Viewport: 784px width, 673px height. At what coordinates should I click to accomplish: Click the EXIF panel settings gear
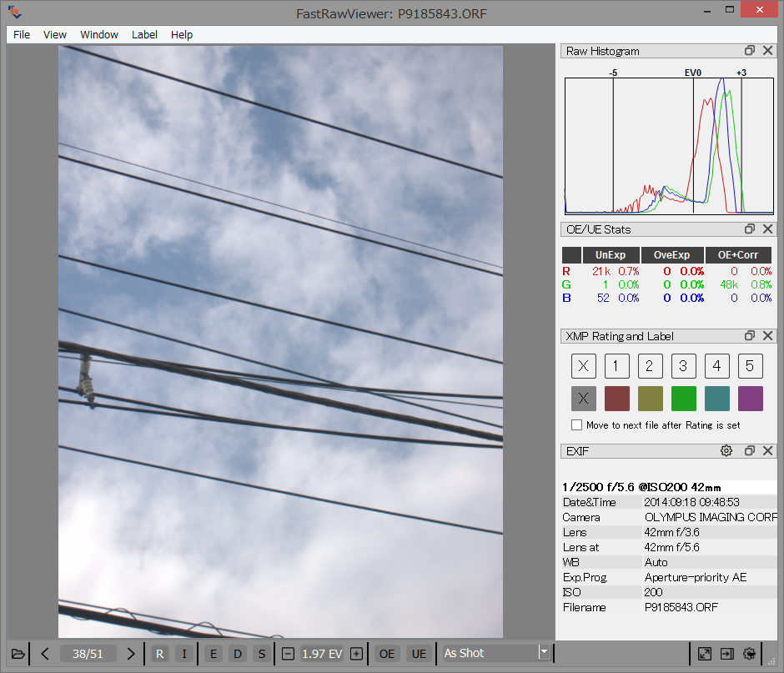(726, 450)
